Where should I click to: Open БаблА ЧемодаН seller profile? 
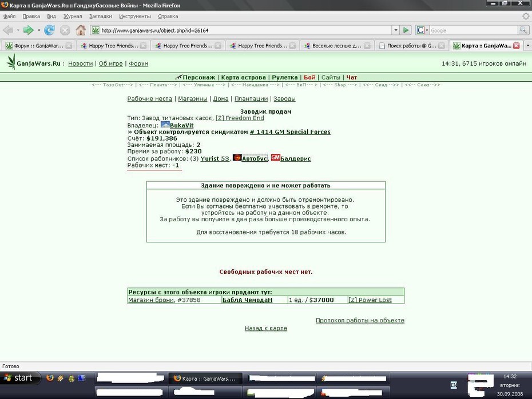pyautogui.click(x=247, y=300)
